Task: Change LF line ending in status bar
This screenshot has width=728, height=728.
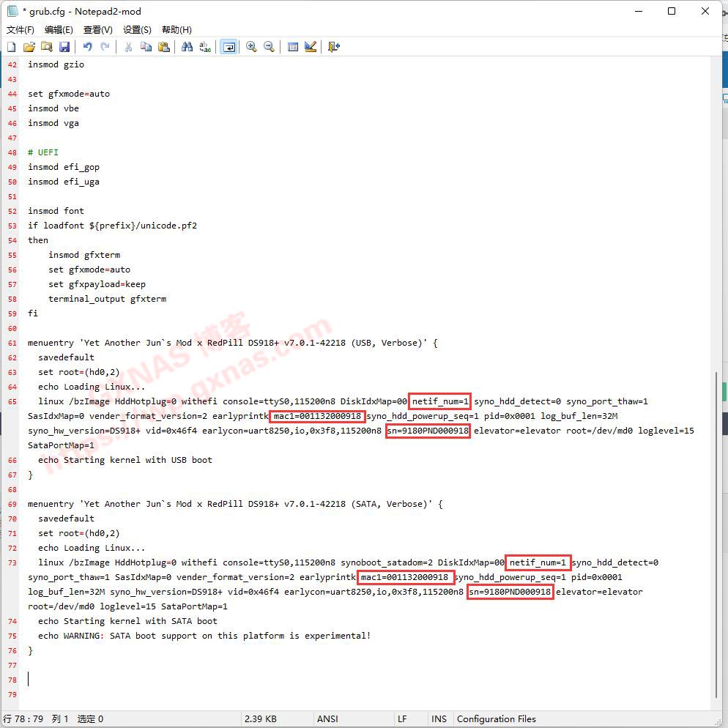Action: pyautogui.click(x=403, y=718)
